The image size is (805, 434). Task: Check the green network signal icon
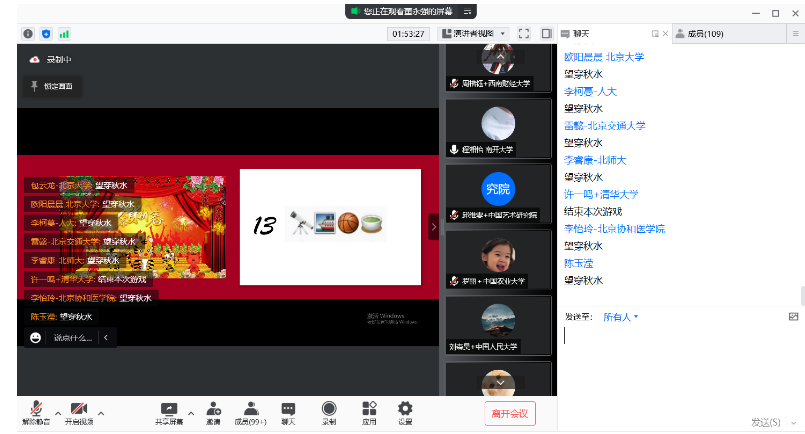64,34
